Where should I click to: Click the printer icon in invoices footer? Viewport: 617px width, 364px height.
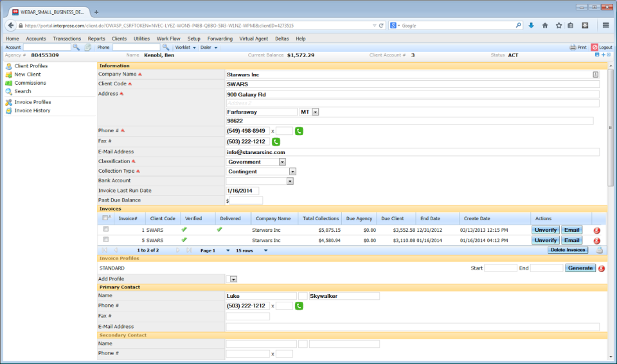click(x=599, y=250)
